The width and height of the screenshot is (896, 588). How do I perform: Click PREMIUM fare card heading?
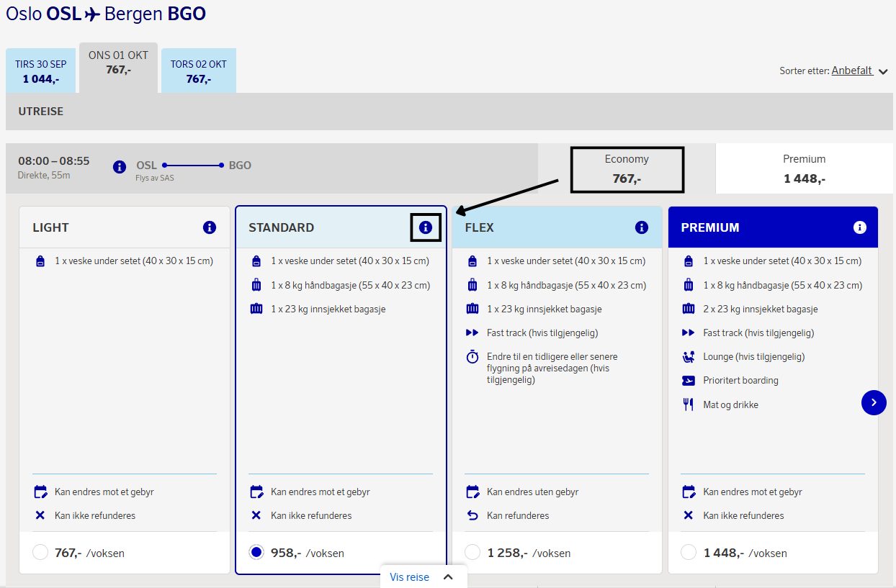pyautogui.click(x=710, y=227)
